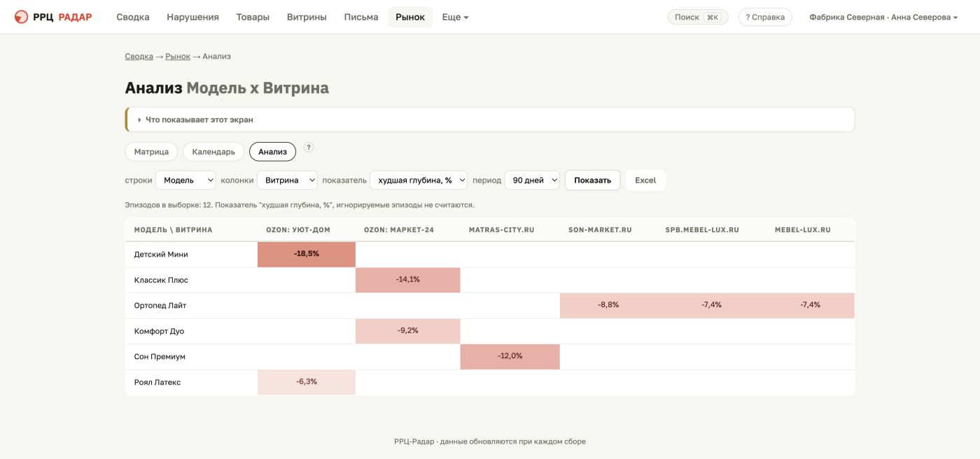Click the Детский Мини row label
980x459 pixels.
click(x=161, y=255)
